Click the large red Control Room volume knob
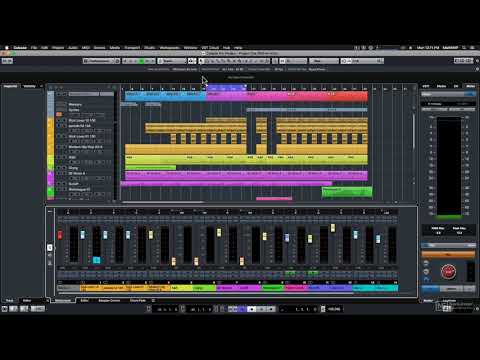This screenshot has width=480, height=360. click(x=448, y=272)
